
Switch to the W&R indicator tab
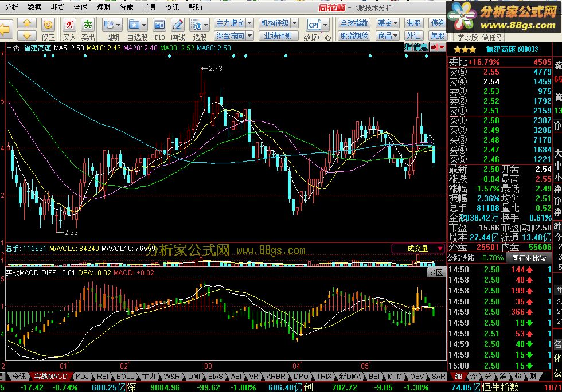[171, 376]
